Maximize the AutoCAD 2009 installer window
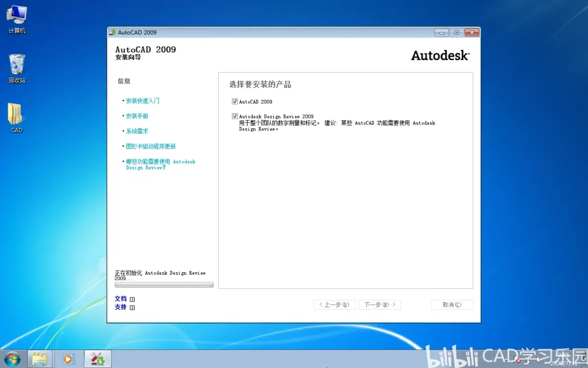Screen dimensions: 588x368 456,33
